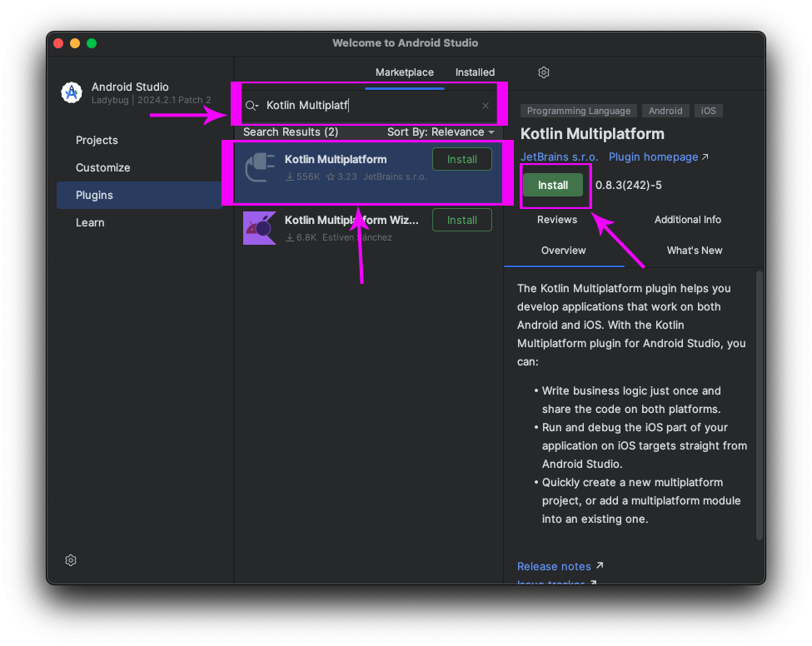Open the What's New tab

[695, 251]
